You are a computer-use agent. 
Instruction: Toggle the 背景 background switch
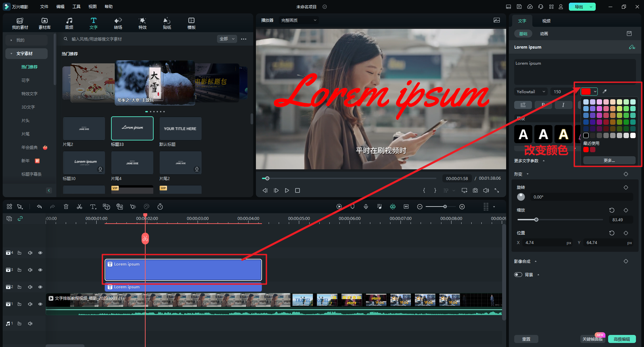(x=518, y=275)
